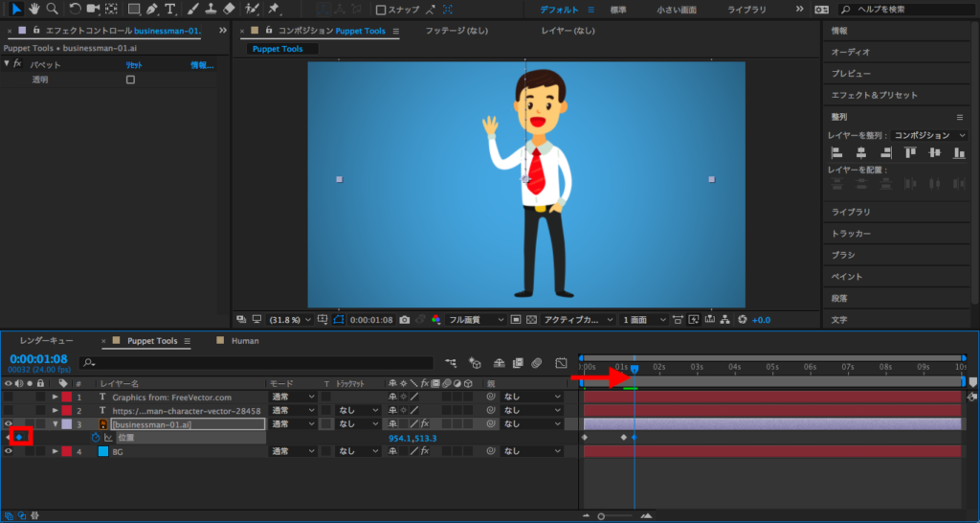Select the Type tool
This screenshot has width=980, height=523.
tap(169, 9)
